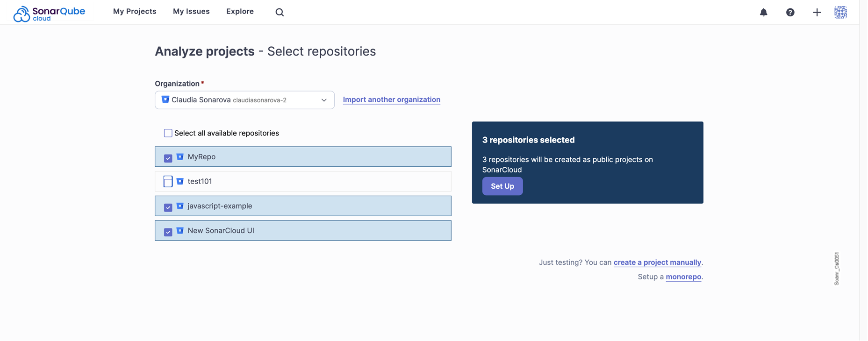Open the Explore menu item
This screenshot has height=341, width=868.
(240, 11)
